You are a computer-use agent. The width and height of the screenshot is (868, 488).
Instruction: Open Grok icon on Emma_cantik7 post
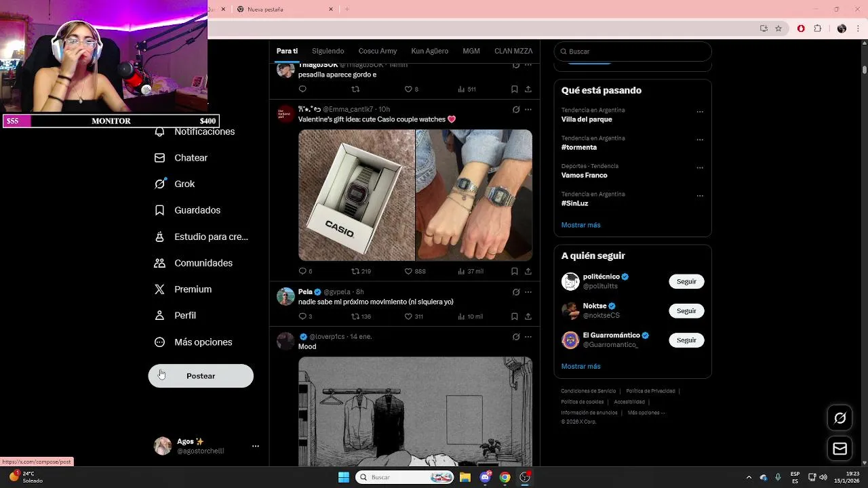[x=516, y=109]
